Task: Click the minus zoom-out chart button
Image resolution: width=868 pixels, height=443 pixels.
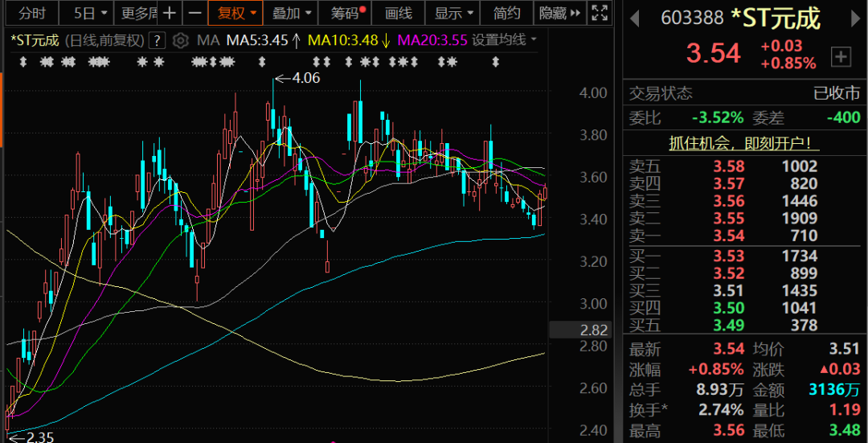Action: point(194,14)
